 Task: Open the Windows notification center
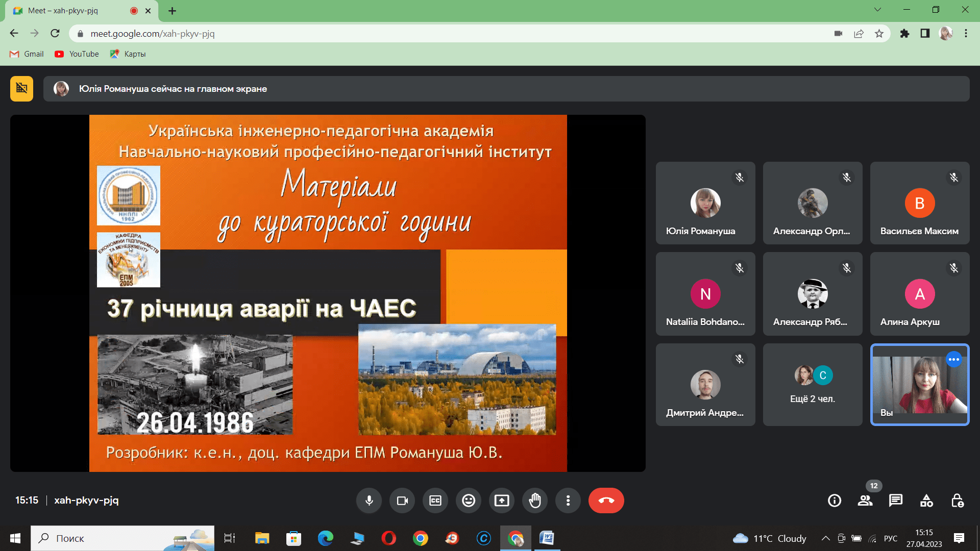tap(959, 538)
